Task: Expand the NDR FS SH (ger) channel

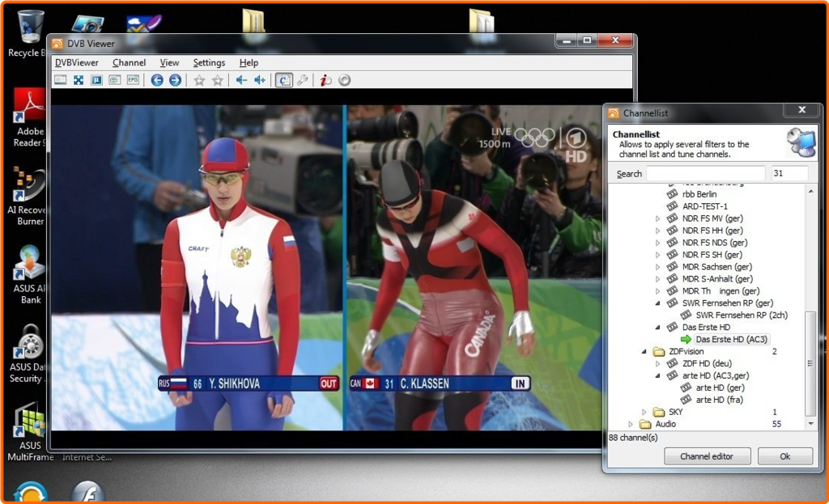Action: pyautogui.click(x=657, y=255)
